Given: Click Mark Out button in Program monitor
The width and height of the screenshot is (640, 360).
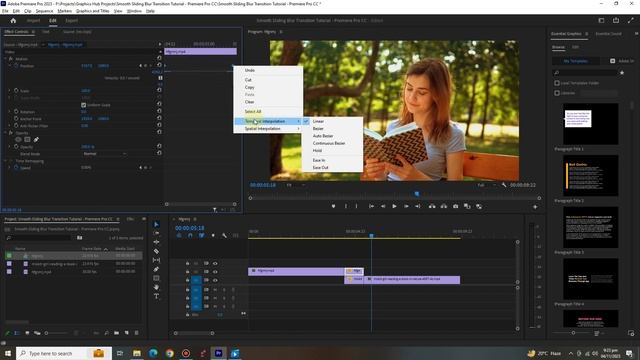Looking at the screenshot, I should (x=356, y=207).
